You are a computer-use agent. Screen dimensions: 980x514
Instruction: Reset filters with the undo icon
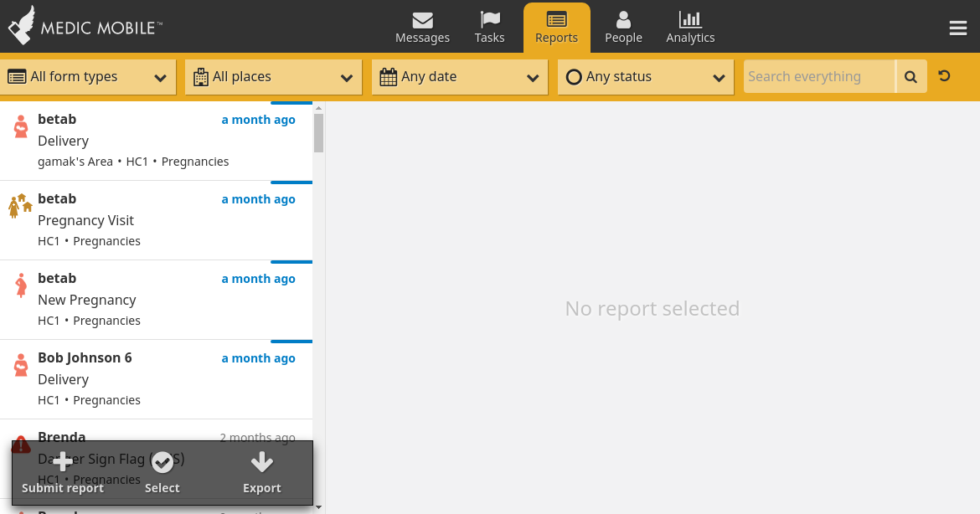(944, 76)
